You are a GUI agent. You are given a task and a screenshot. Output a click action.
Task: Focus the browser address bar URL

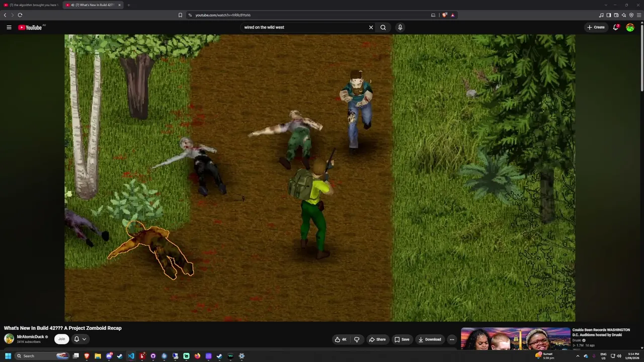pyautogui.click(x=223, y=15)
